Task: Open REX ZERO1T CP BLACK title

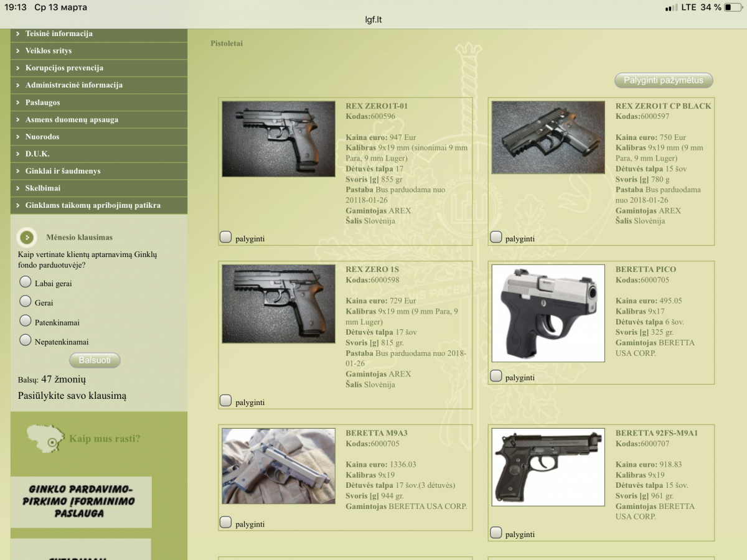Action: [663, 106]
